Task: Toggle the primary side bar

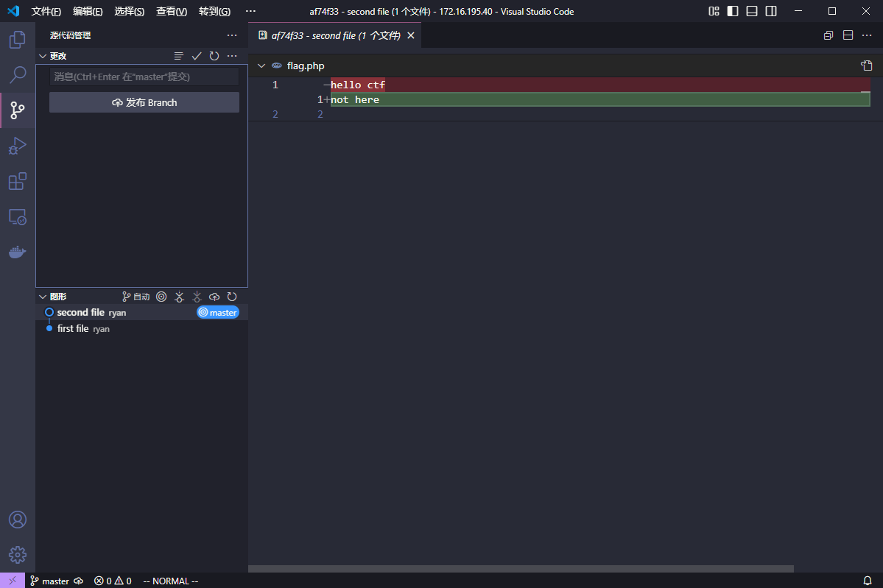Action: 733,11
